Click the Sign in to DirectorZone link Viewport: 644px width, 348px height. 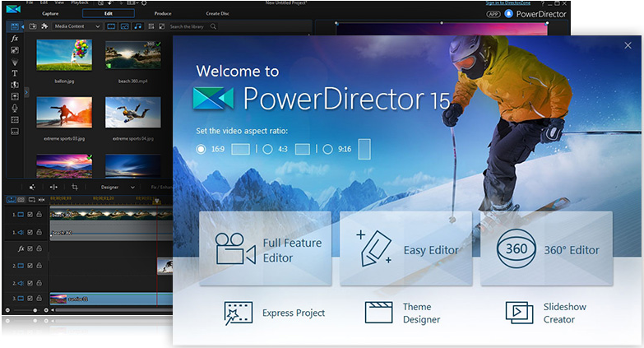point(508,2)
